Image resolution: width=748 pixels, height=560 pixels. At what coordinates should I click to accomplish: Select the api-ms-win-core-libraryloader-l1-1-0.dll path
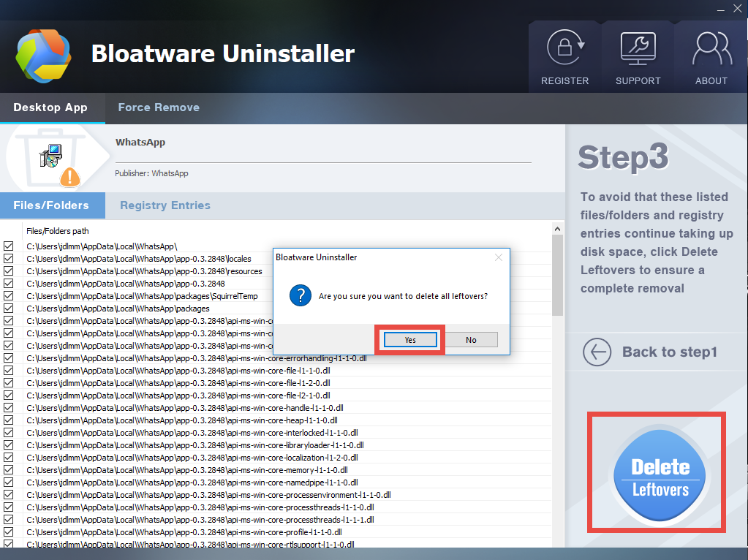click(195, 445)
